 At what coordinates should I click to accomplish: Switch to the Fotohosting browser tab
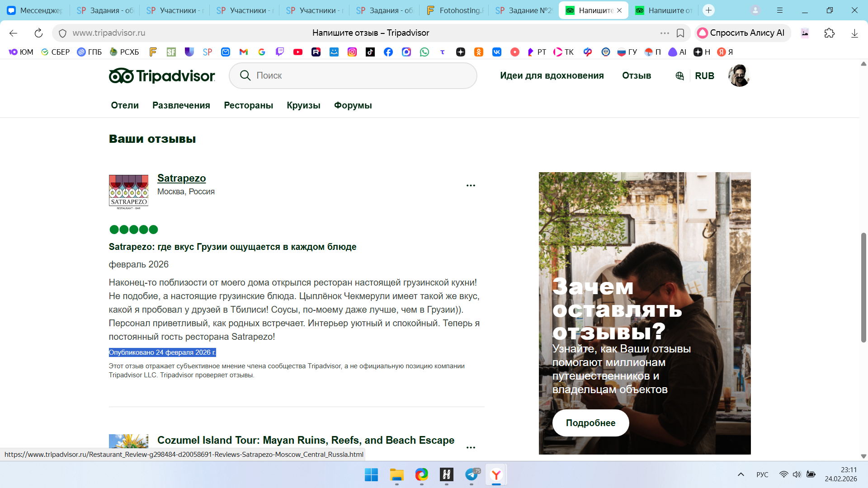(455, 10)
